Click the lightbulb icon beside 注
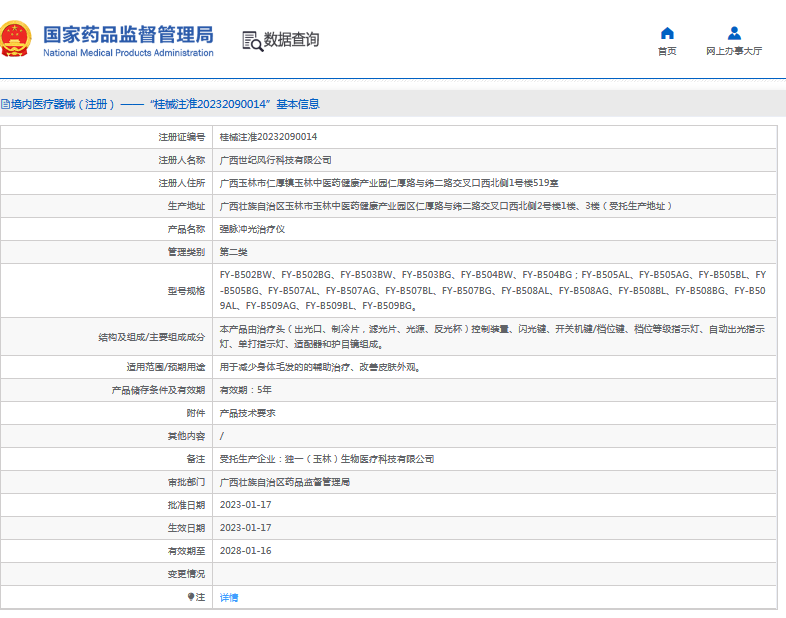Viewport: 786px width, 618px height. (190, 597)
